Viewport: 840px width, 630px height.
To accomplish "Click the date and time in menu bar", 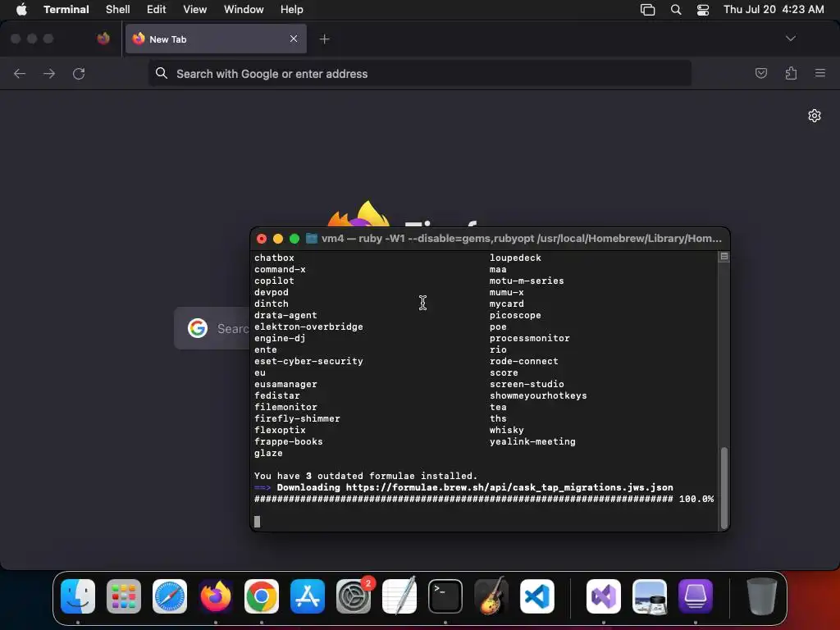I will (x=774, y=10).
